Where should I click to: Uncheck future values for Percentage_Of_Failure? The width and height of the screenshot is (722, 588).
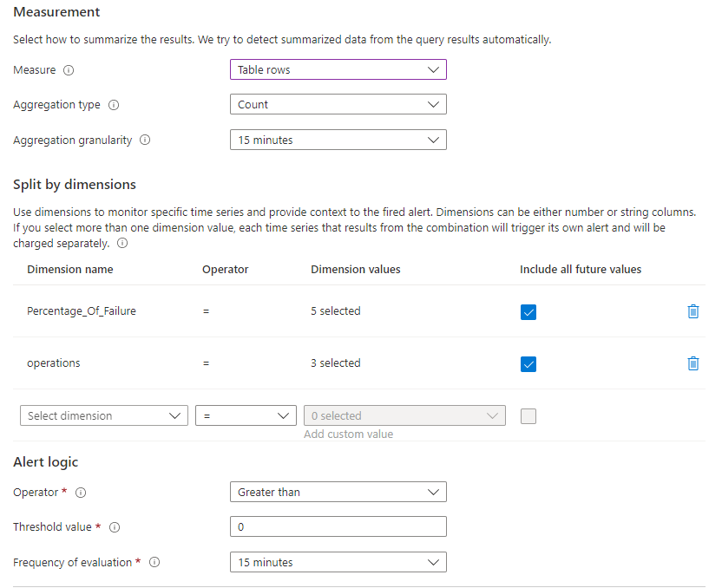[528, 312]
